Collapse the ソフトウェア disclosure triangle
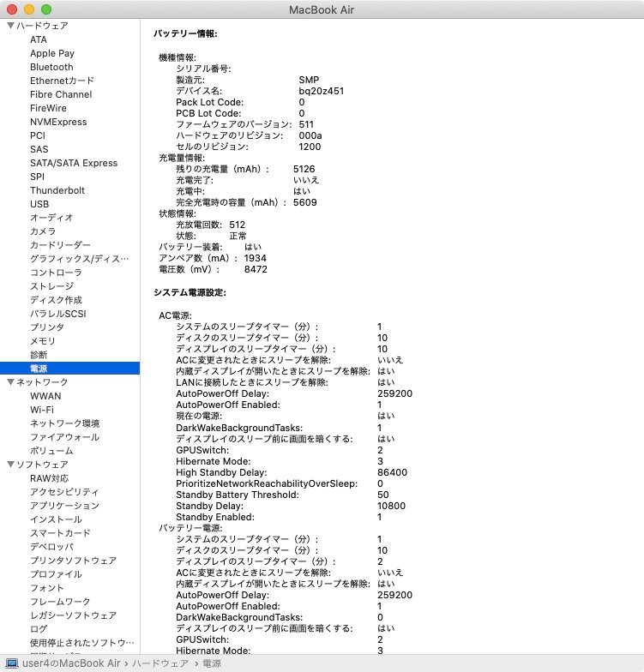The image size is (644, 672). (11, 465)
